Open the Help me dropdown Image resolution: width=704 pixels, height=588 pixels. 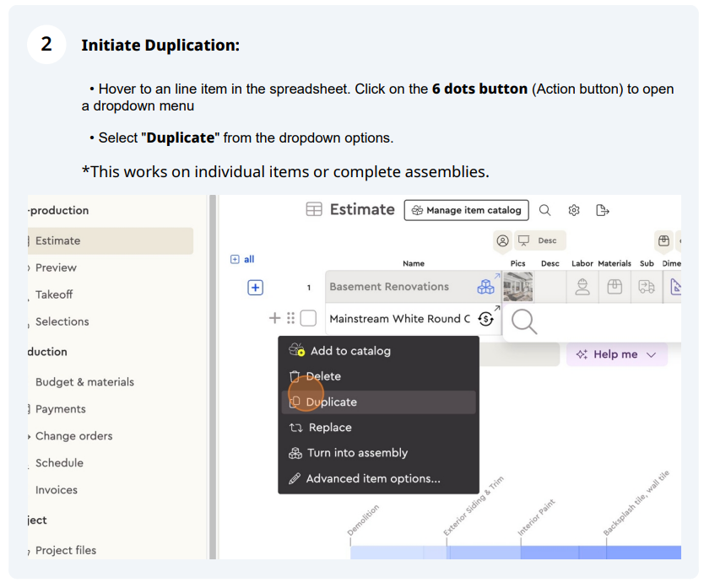coord(616,354)
